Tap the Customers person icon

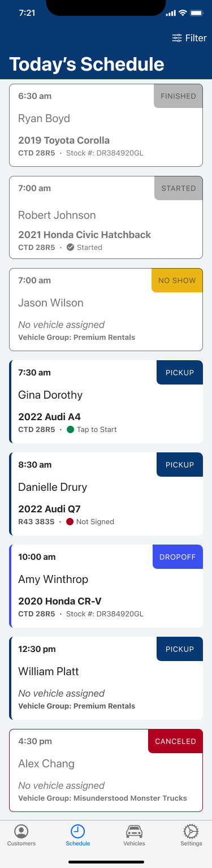tap(21, 831)
